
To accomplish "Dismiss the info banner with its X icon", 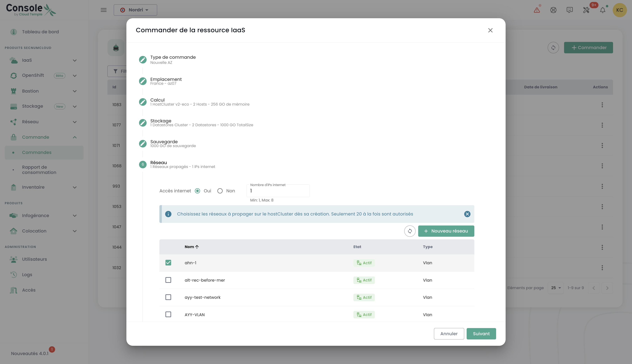I will pos(467,214).
